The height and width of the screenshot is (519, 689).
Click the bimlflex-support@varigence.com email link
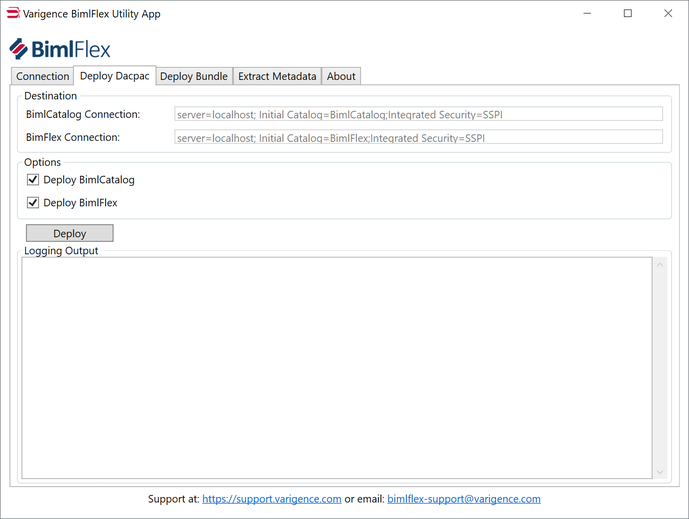pyautogui.click(x=464, y=499)
